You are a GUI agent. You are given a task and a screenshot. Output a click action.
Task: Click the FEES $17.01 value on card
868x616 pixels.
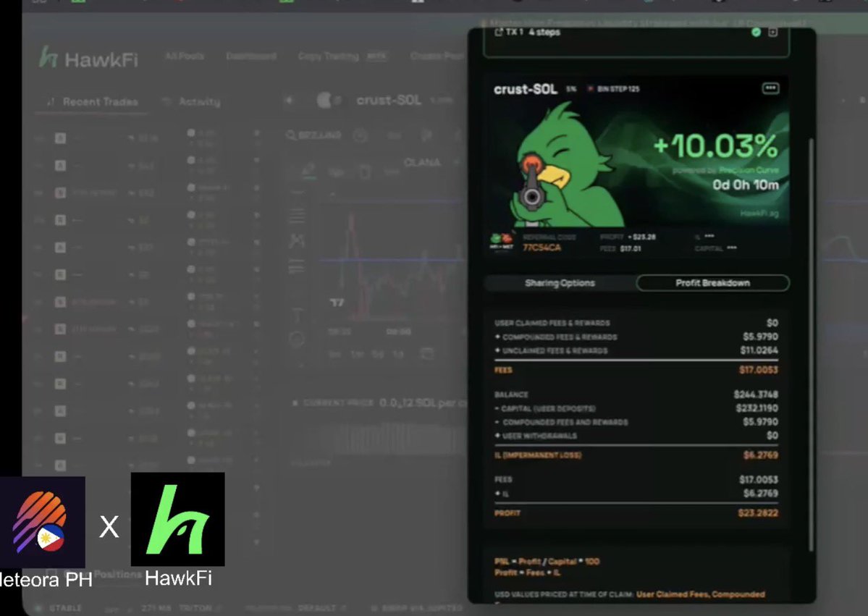pos(630,248)
